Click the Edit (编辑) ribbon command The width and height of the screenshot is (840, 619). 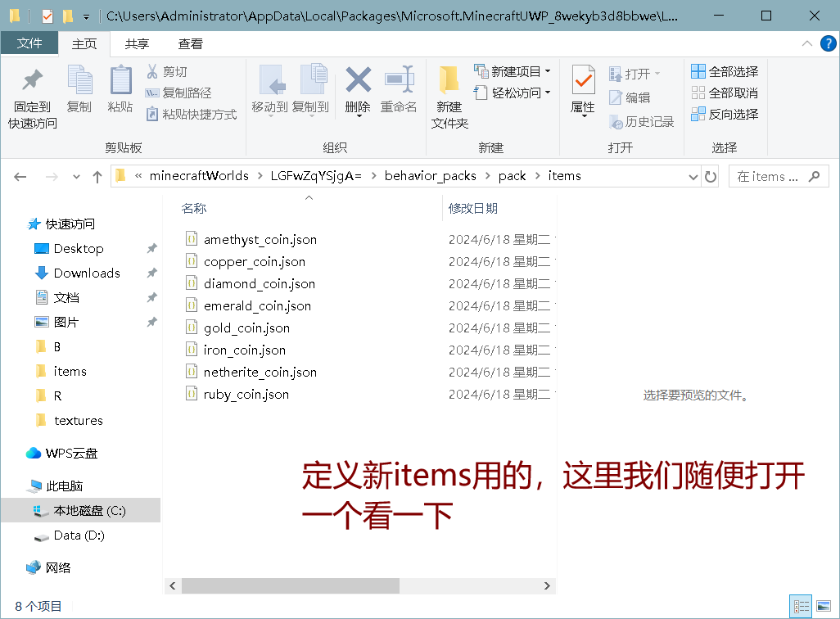pyautogui.click(x=630, y=97)
